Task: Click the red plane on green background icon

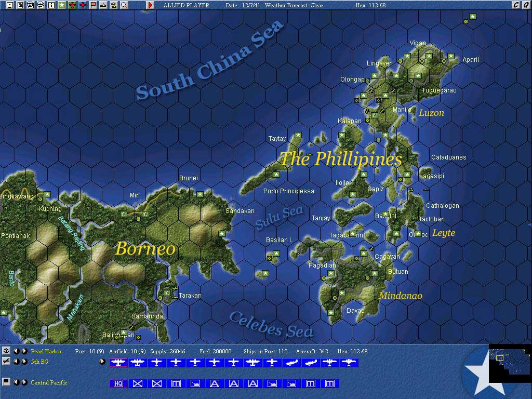Action: click(x=72, y=5)
